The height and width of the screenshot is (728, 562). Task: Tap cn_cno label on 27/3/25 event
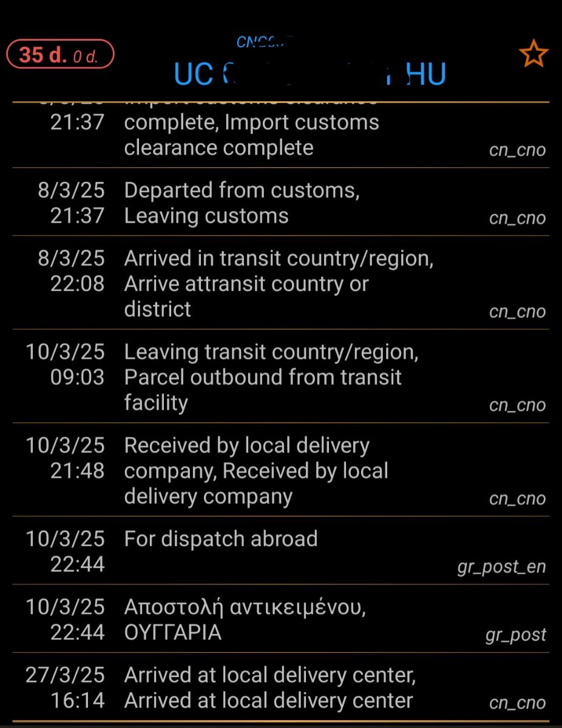point(517,703)
